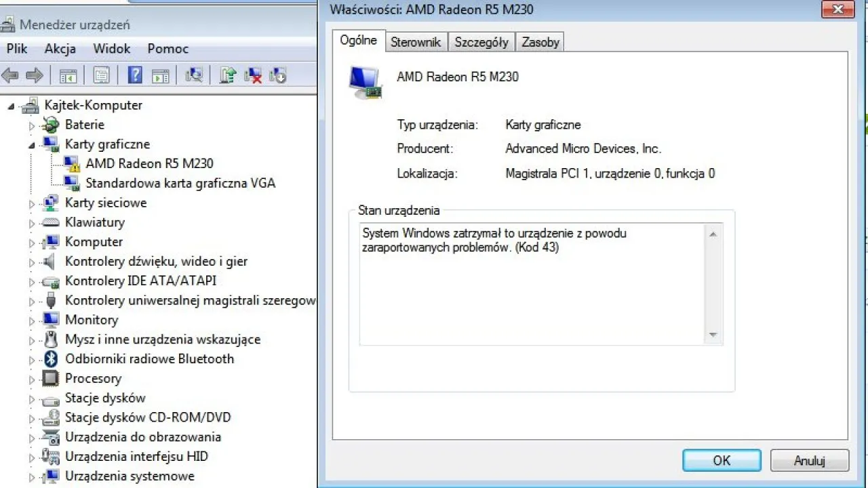868x488 pixels.
Task: Click the device status scrollbar down arrow
Action: (713, 334)
